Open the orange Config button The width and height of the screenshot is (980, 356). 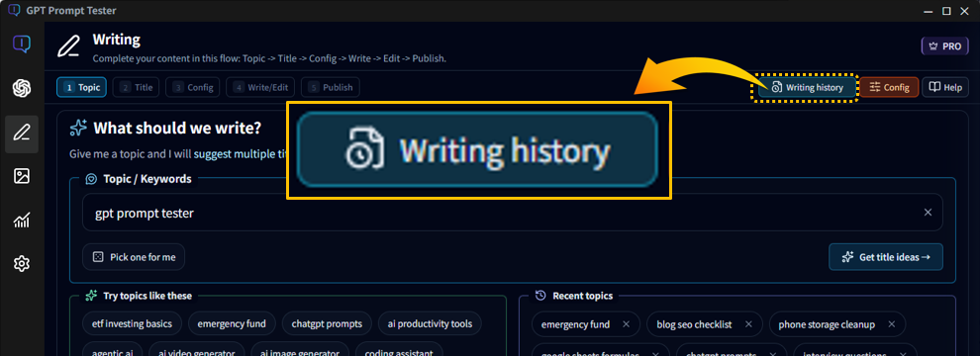click(x=889, y=87)
